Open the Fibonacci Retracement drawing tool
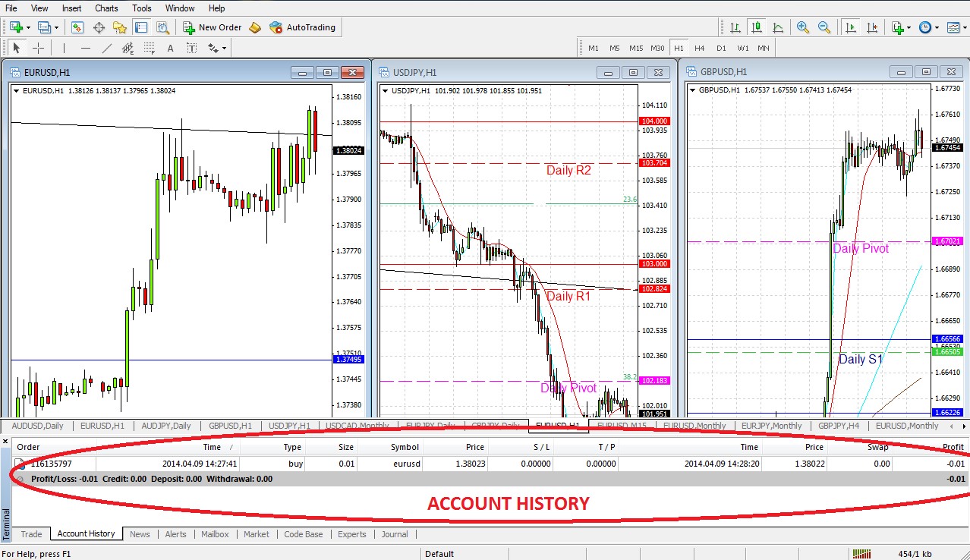 coord(148,47)
